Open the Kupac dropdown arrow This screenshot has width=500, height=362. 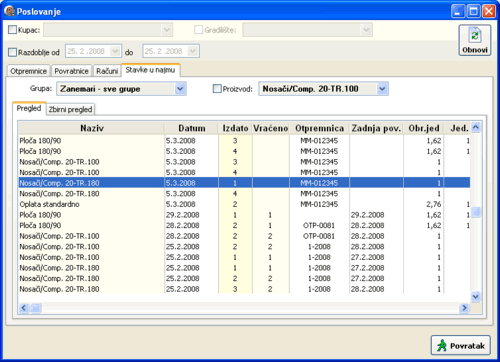click(x=167, y=30)
